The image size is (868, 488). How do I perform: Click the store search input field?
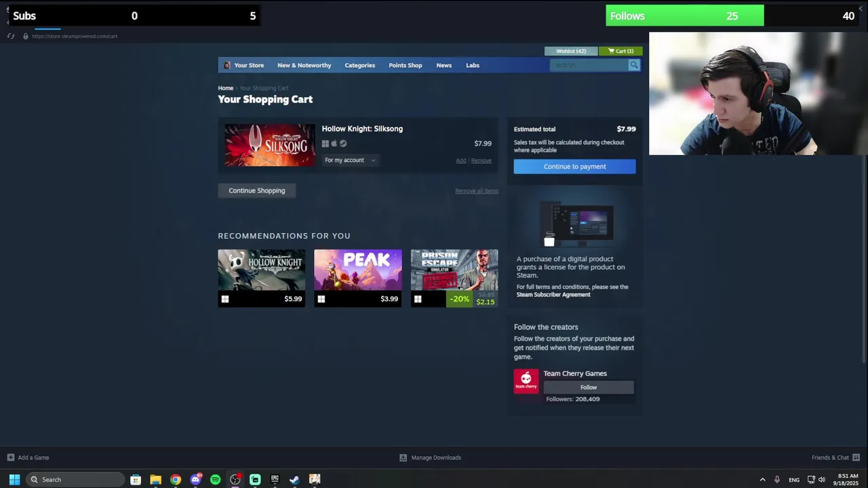[x=589, y=65]
